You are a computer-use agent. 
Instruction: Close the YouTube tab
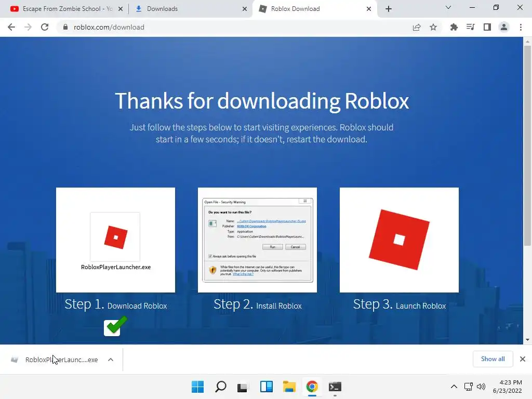click(121, 9)
